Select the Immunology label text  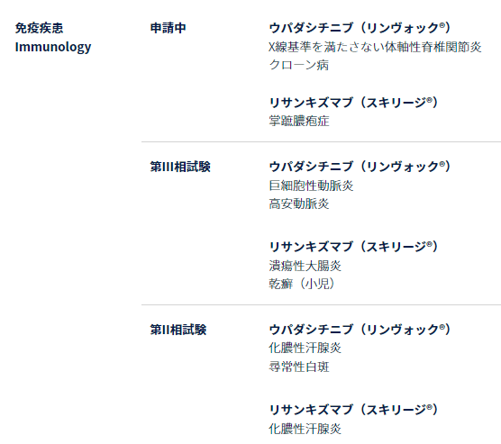coord(53,47)
